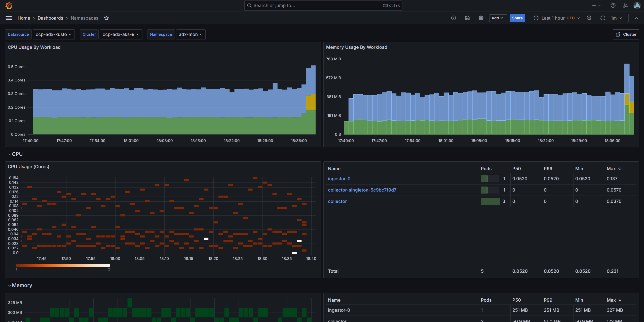The width and height of the screenshot is (644, 322).
Task: Open the Datasource ccp-adx-kusto dropdown
Action: pos(53,34)
